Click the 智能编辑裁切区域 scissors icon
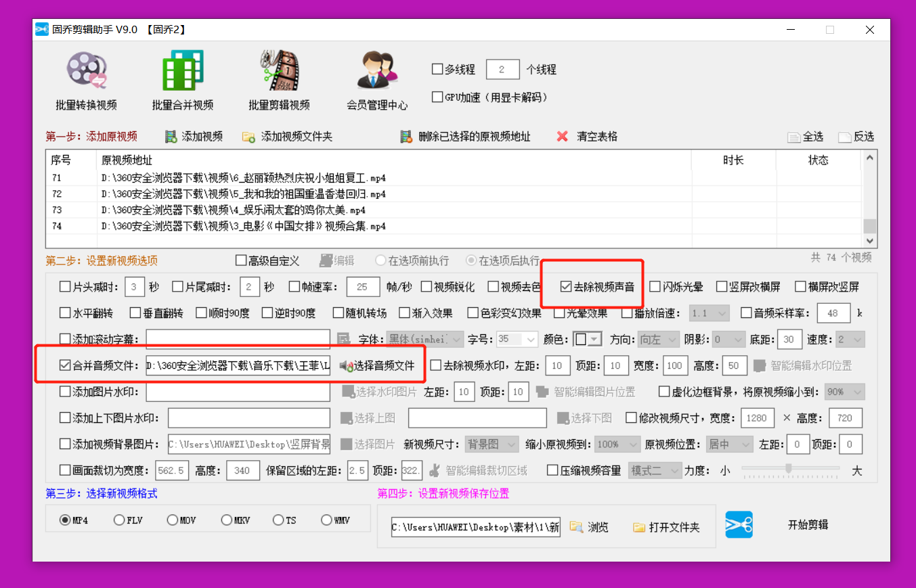This screenshot has width=916, height=588. (x=435, y=470)
